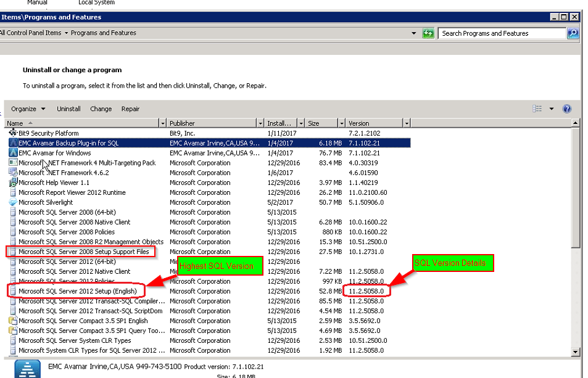Click the Repair button

pyautogui.click(x=130, y=109)
